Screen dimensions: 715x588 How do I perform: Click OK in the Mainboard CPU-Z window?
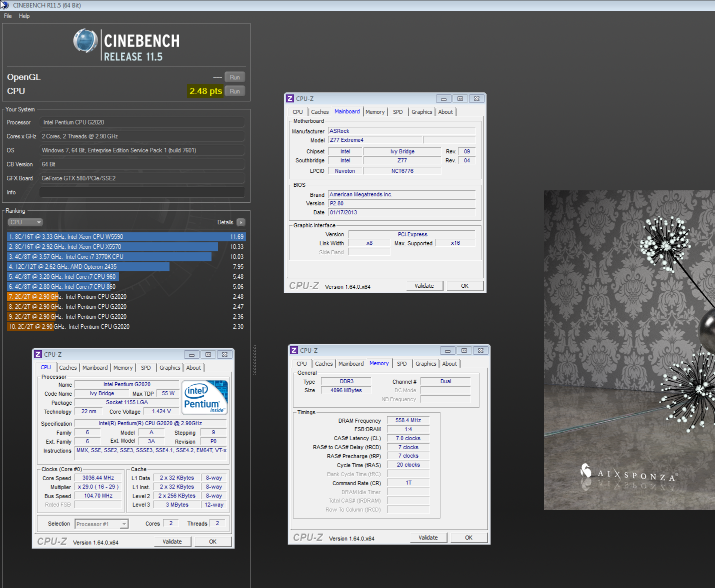(465, 286)
